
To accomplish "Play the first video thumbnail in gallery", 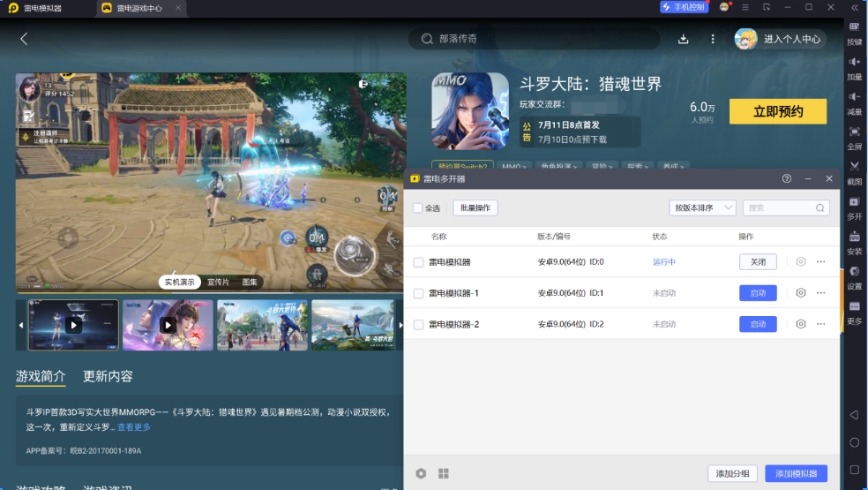I will pyautogui.click(x=73, y=325).
